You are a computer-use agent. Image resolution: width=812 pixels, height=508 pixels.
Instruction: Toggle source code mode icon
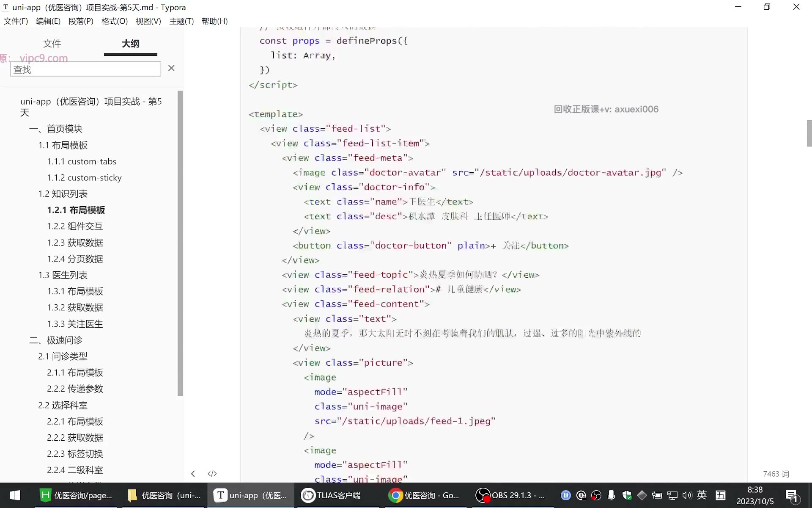212,474
